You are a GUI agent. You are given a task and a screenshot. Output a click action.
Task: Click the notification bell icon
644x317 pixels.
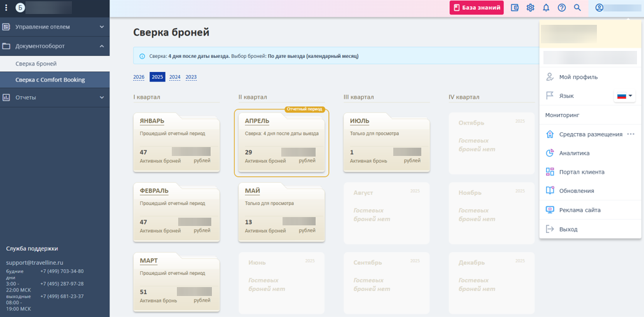[546, 8]
